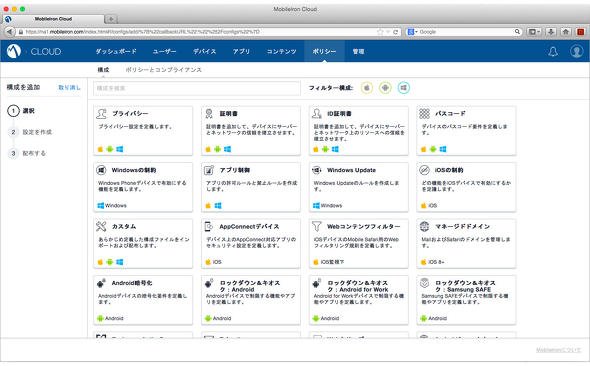Open the new browser tab button
Screen dimensions: 590x366
[111, 19]
